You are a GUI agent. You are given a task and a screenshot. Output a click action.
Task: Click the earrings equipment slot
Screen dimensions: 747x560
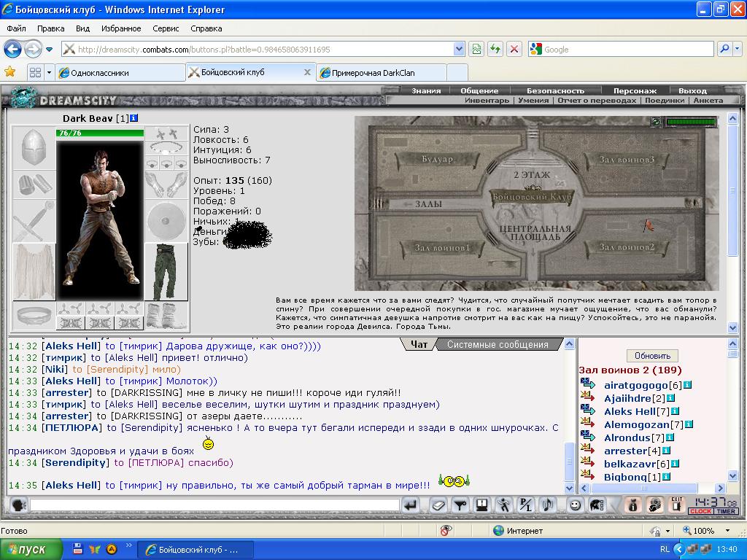point(166,133)
